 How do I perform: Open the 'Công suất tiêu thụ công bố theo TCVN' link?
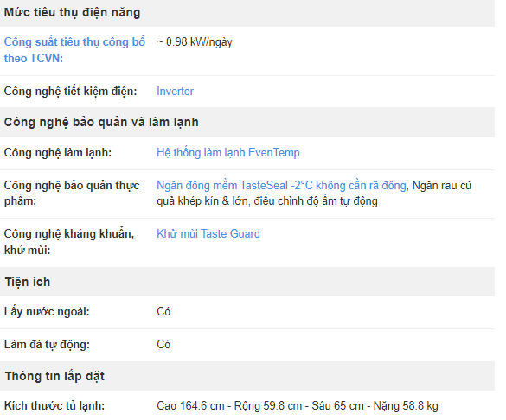(74, 50)
